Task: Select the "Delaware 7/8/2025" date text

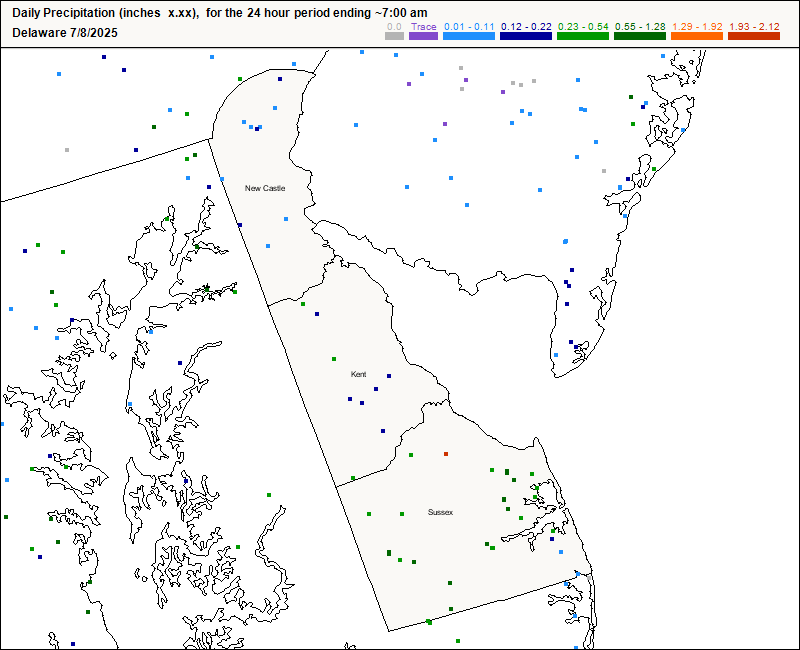Action: pyautogui.click(x=65, y=33)
